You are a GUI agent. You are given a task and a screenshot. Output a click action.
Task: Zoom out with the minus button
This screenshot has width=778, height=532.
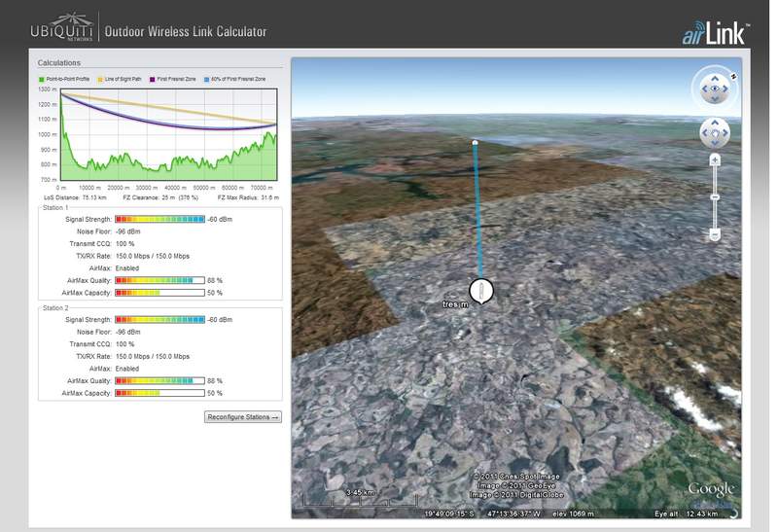point(715,234)
